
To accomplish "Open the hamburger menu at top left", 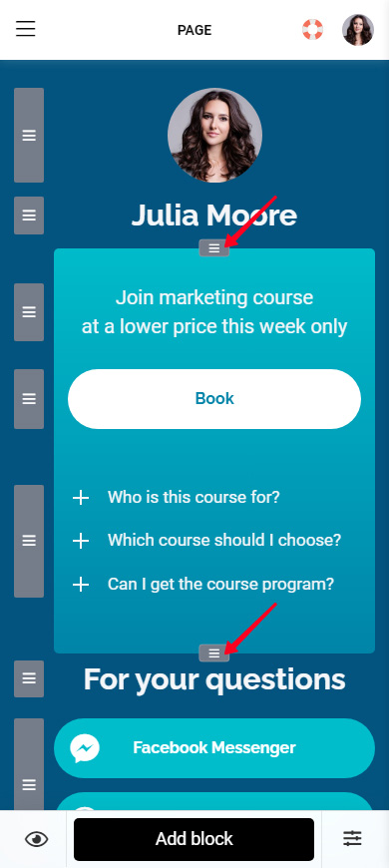I will tap(26, 28).
